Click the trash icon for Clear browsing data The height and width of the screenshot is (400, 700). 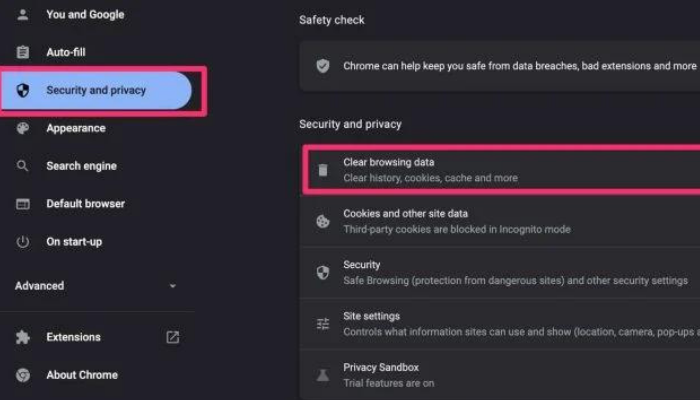click(323, 170)
